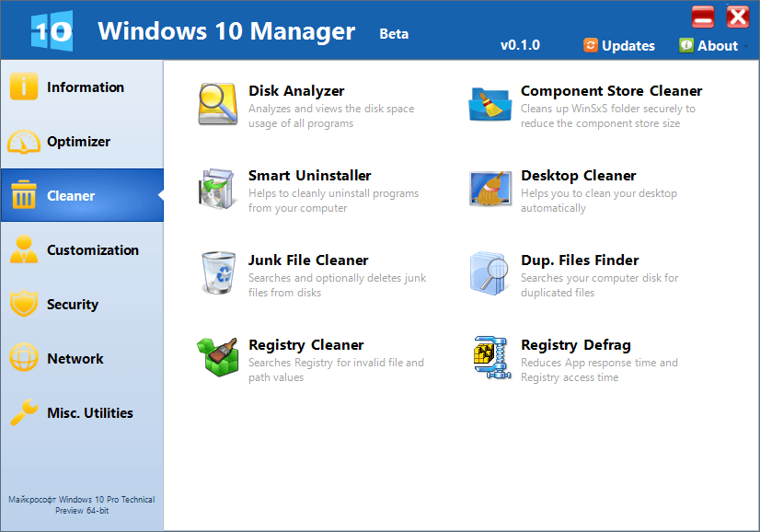Viewport: 760px width, 532px height.
Task: Open the About dialog
Action: point(708,45)
